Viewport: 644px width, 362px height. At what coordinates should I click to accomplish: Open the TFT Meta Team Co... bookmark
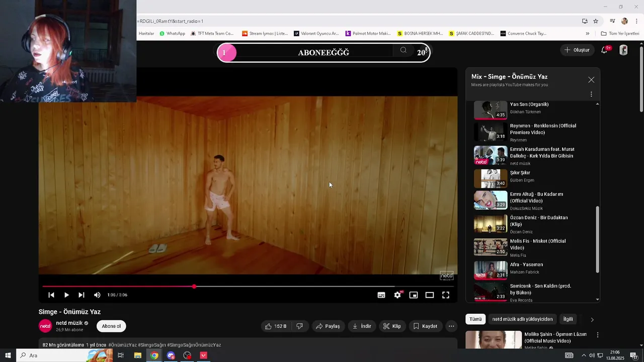pos(212,34)
